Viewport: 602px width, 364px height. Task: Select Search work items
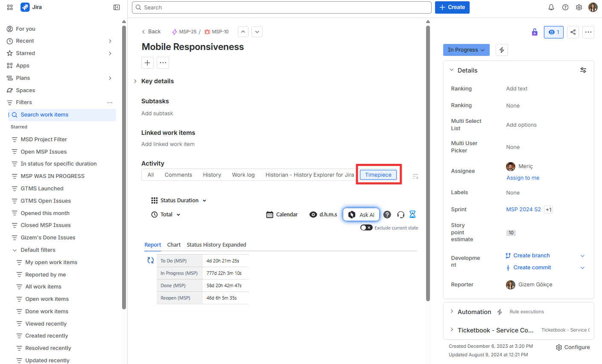[x=62, y=115]
